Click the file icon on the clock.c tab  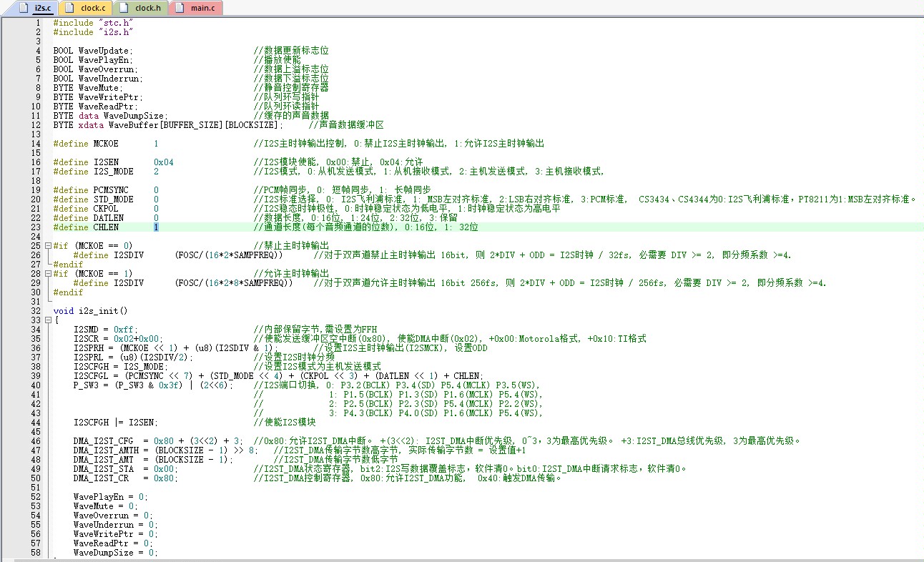tap(69, 9)
